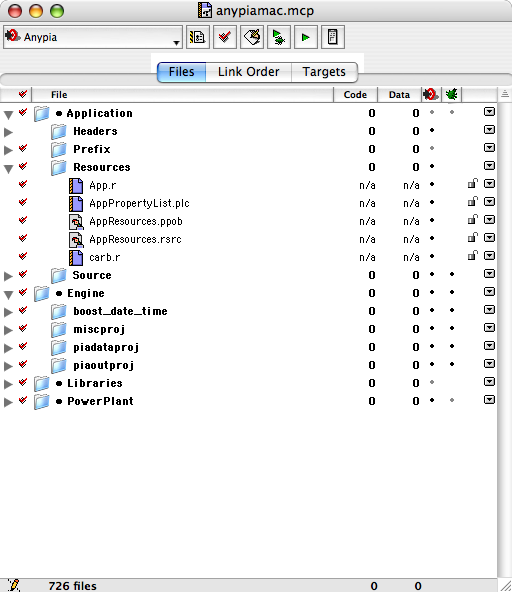
Task: Click the lock icon for AppResources.ppob
Action: coord(472,219)
